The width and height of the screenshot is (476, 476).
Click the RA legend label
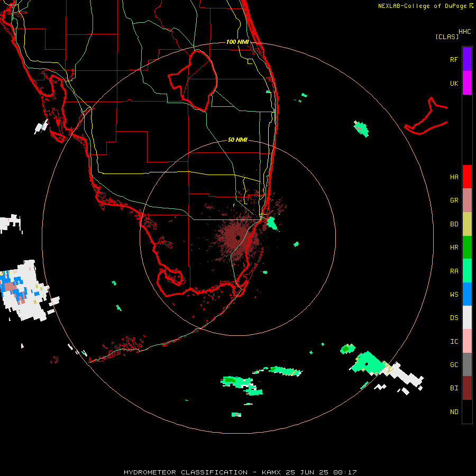(x=454, y=271)
